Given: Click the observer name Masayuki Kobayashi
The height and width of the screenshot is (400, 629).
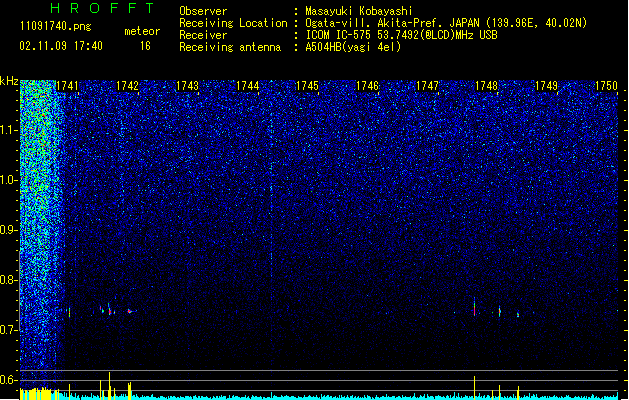Looking at the screenshot, I should [x=359, y=11].
